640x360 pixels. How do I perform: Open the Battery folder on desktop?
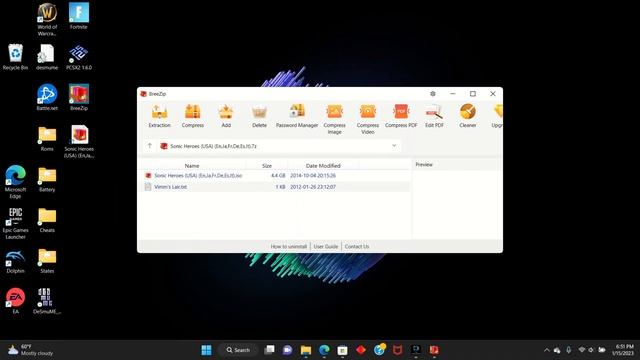pyautogui.click(x=47, y=179)
